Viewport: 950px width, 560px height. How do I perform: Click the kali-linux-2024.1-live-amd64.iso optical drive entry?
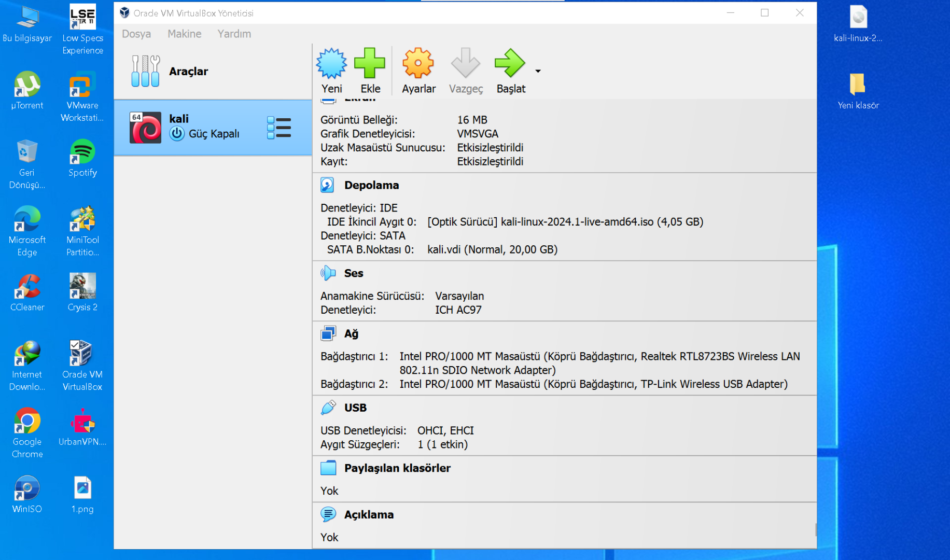pyautogui.click(x=565, y=222)
